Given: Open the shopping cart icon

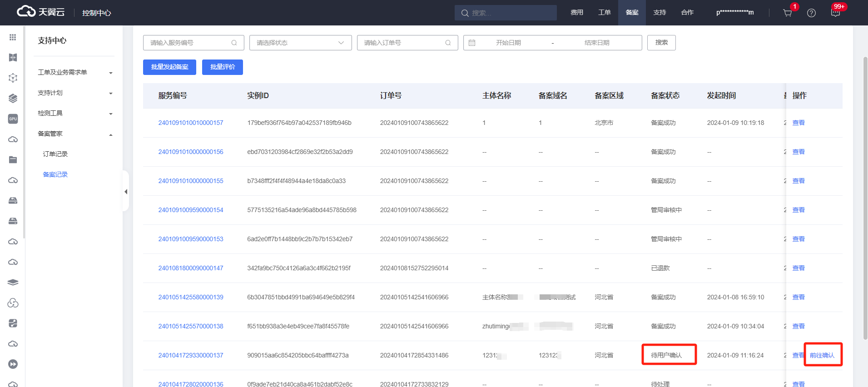Looking at the screenshot, I should click(788, 13).
